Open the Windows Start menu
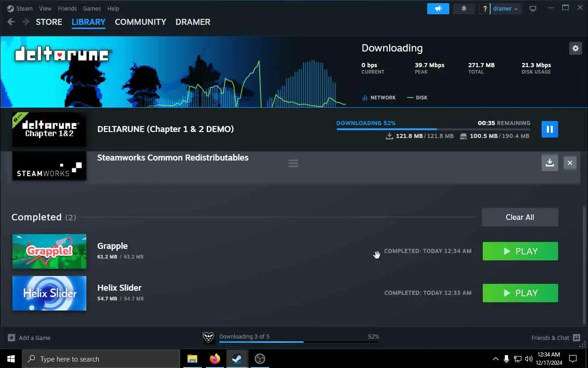Screen dimensions: 588x368 [11, 359]
